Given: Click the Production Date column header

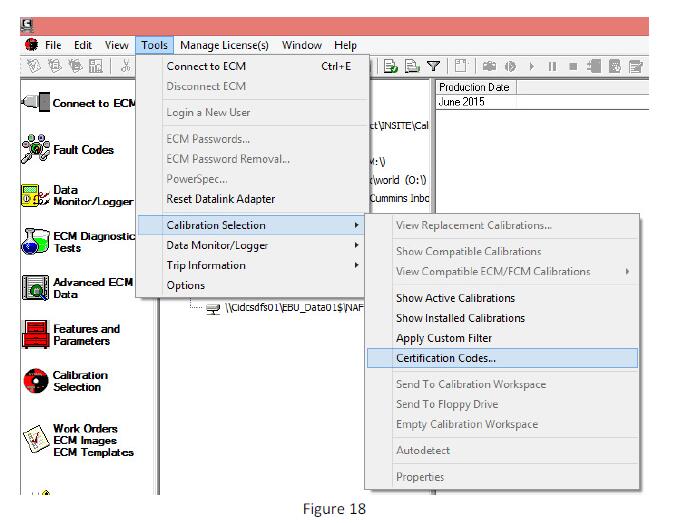Looking at the screenshot, I should (476, 87).
